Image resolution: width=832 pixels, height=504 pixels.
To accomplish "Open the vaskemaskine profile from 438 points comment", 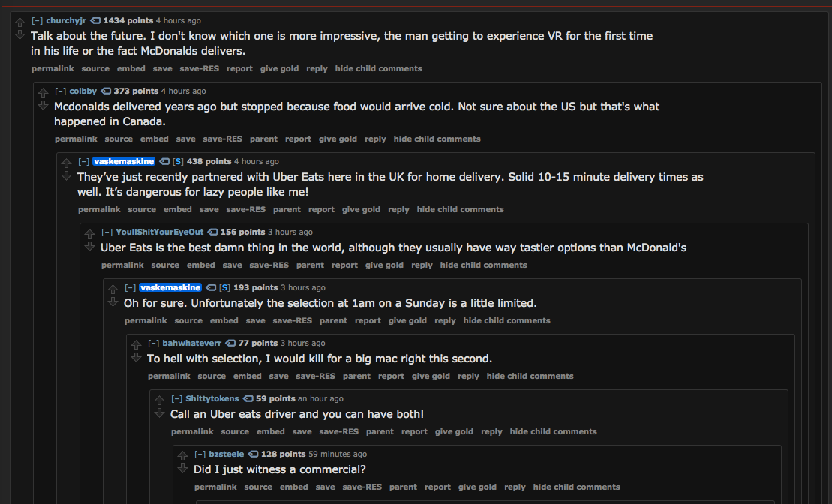I will click(x=124, y=161).
